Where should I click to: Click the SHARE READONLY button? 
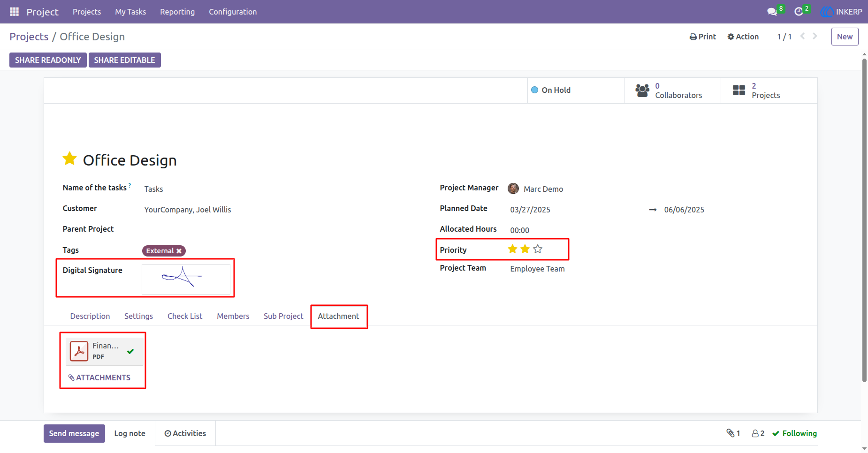tap(48, 60)
